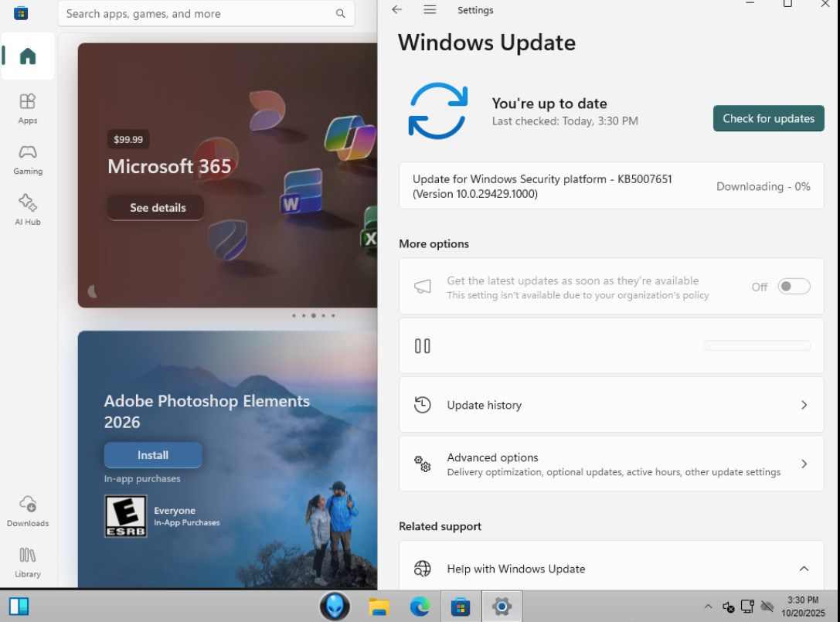Screen dimensions: 840x622
Task: Open AI Hub in Microsoft Store
Action: pos(27,210)
